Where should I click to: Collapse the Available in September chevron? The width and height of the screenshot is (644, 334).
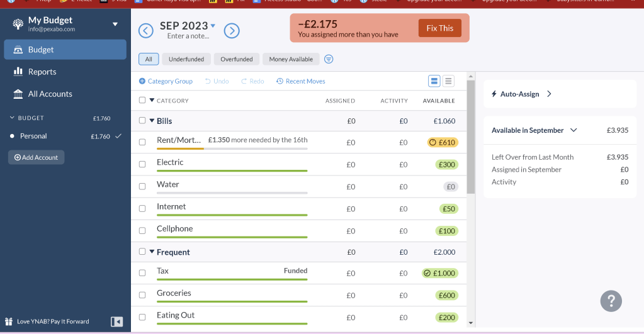click(x=573, y=130)
